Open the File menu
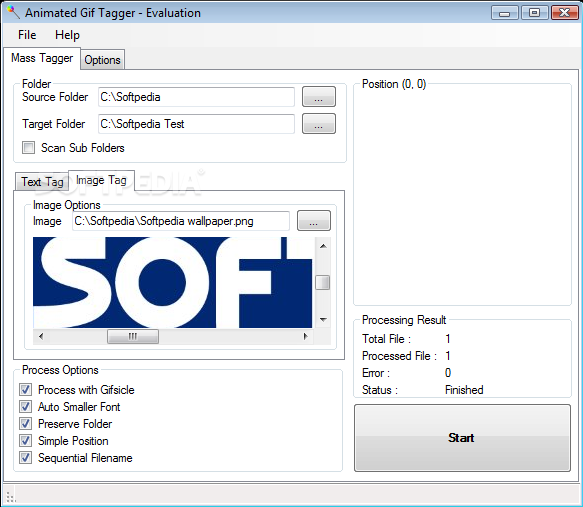The image size is (583, 507). tap(27, 35)
